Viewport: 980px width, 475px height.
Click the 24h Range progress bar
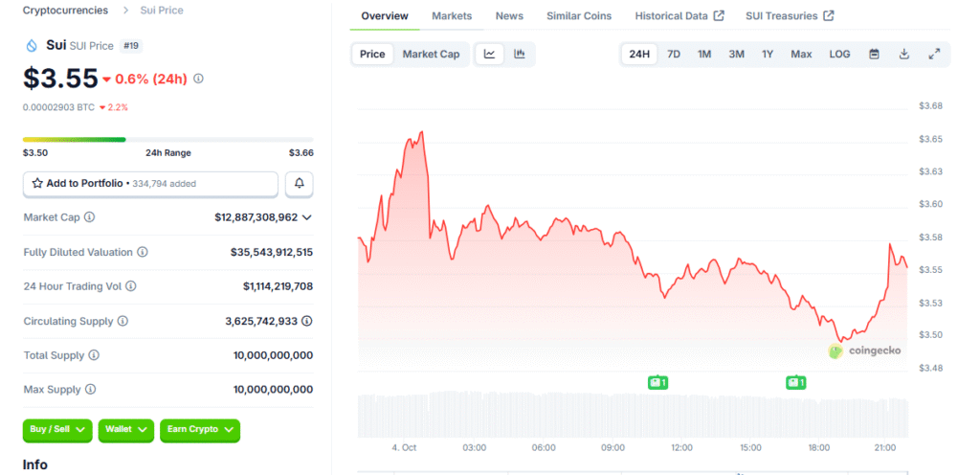[x=167, y=140]
